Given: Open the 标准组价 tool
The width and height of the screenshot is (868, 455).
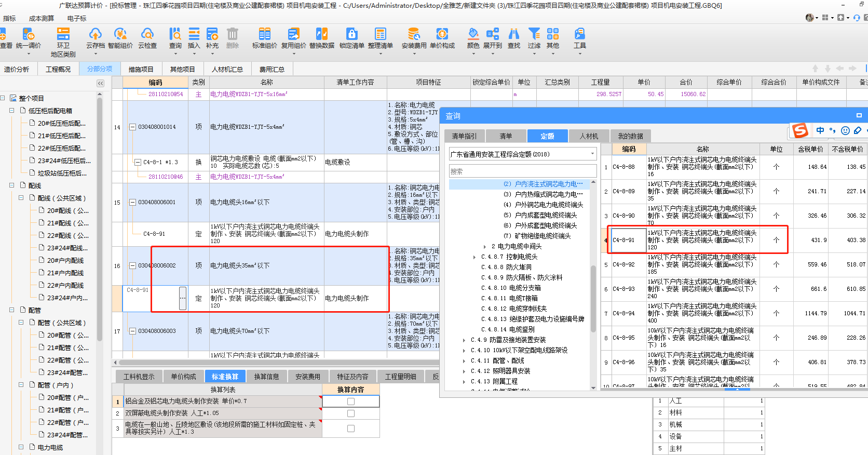Looking at the screenshot, I should (x=264, y=38).
